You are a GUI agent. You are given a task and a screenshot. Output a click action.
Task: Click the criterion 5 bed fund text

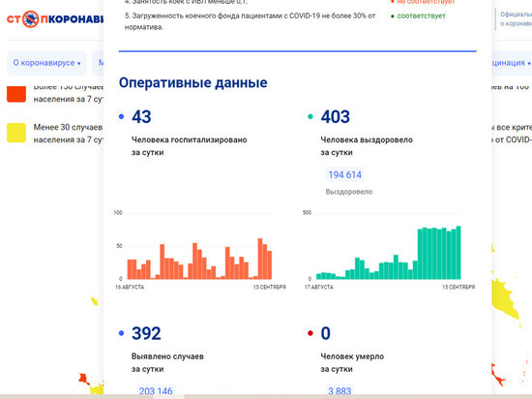[x=251, y=21]
